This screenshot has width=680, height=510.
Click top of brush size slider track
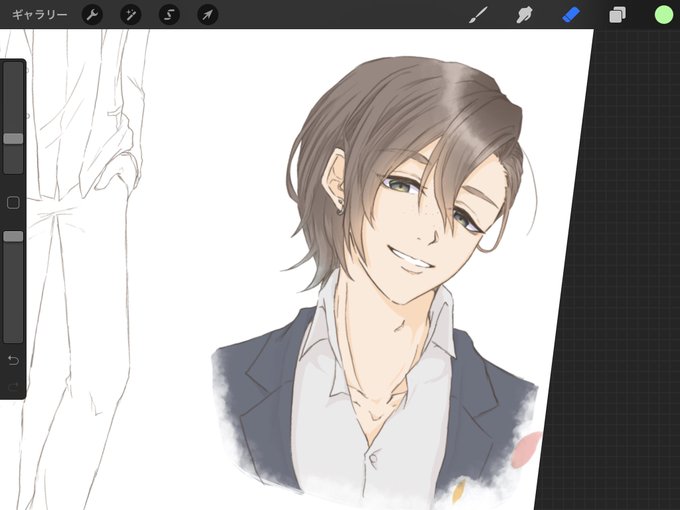pyautogui.click(x=13, y=67)
